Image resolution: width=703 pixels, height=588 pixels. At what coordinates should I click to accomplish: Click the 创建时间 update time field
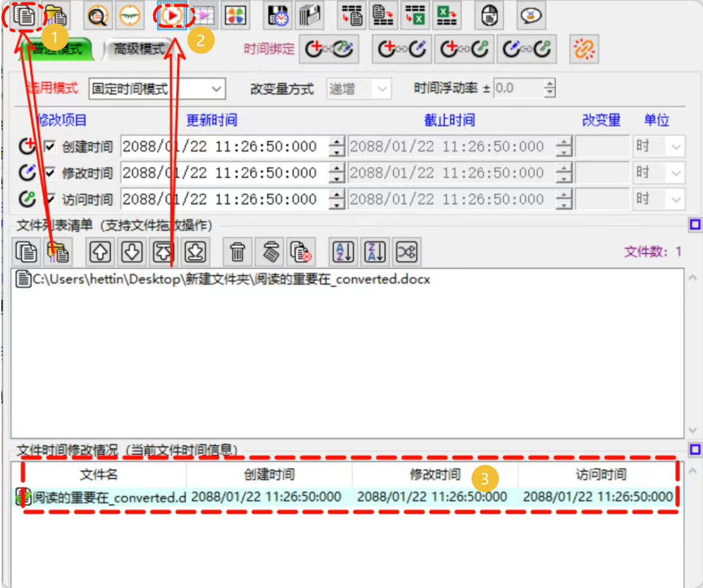point(225,147)
